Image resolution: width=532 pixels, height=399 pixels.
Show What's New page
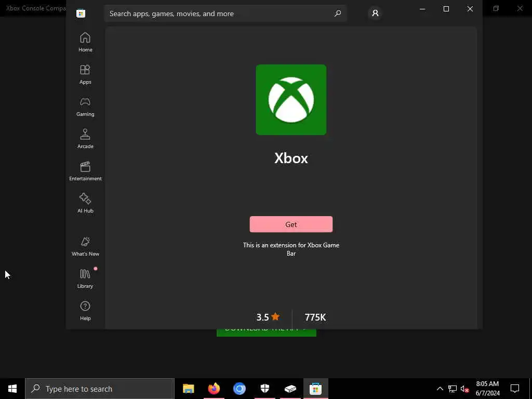click(x=85, y=247)
